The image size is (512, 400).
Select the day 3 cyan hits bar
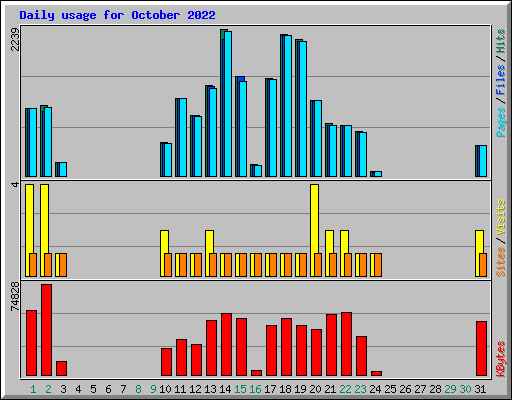point(63,169)
